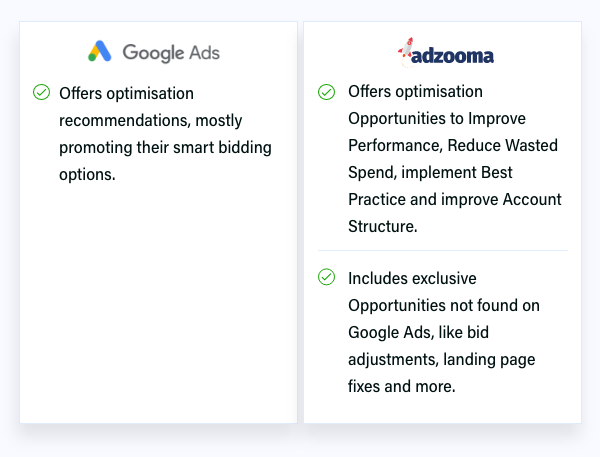The height and width of the screenshot is (457, 600).
Task: Click 'Performance, Reduce Wasted' text
Action: [x=453, y=145]
